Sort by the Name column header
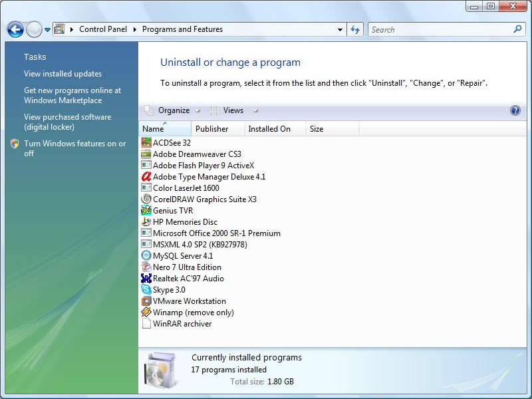Image resolution: width=532 pixels, height=399 pixels. (x=165, y=129)
